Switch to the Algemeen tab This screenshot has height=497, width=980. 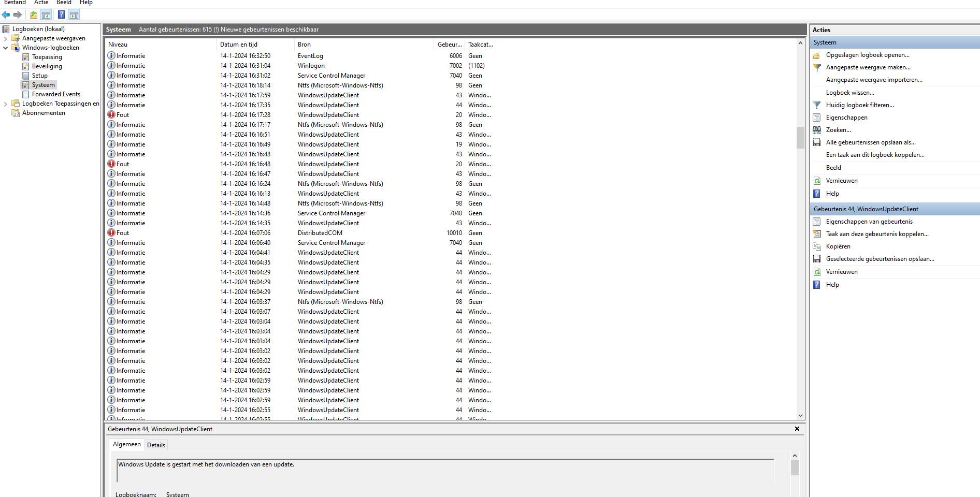pyautogui.click(x=127, y=444)
